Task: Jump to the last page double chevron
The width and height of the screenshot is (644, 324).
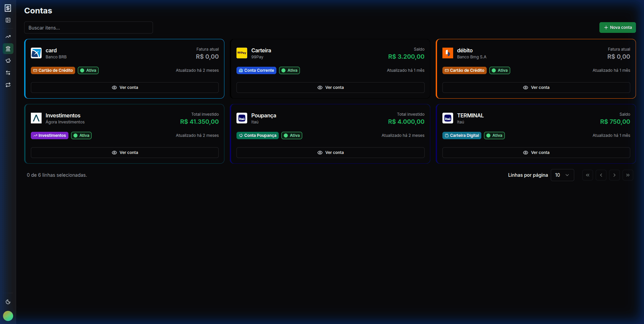Action: coord(628,175)
